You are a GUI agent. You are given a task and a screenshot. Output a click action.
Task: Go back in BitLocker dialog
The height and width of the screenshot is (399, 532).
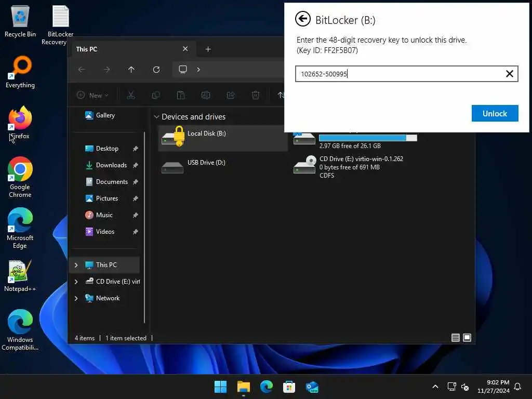pyautogui.click(x=303, y=19)
